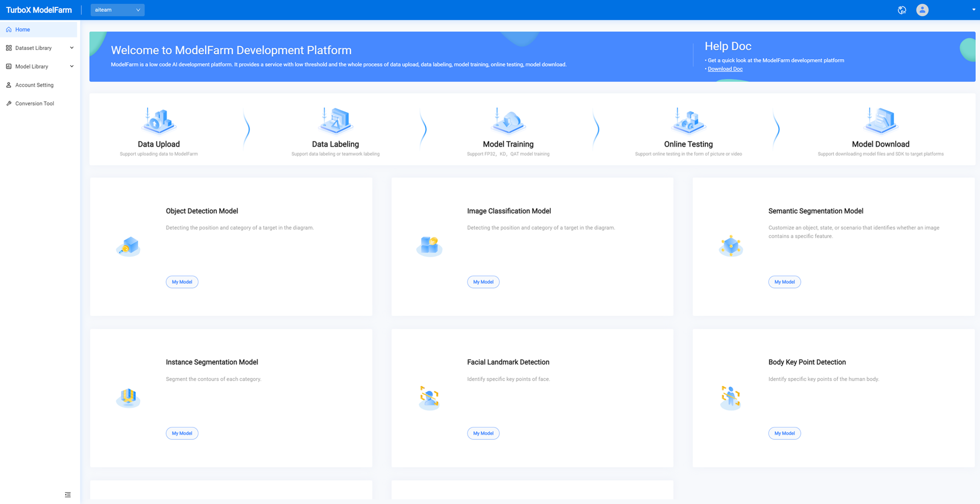Click the Instance Segmentation Model heading

[212, 362]
